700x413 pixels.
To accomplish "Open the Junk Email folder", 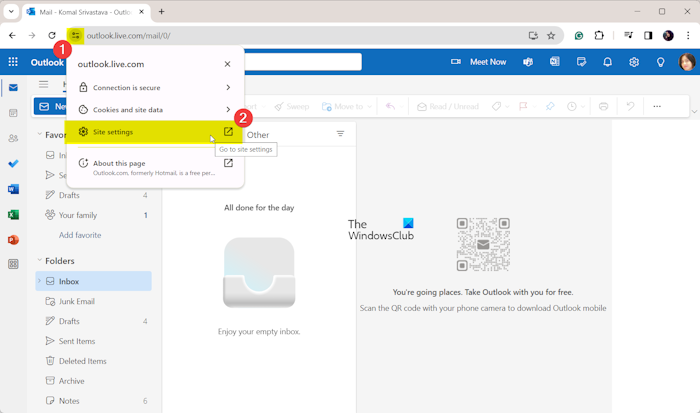I will click(x=93, y=301).
